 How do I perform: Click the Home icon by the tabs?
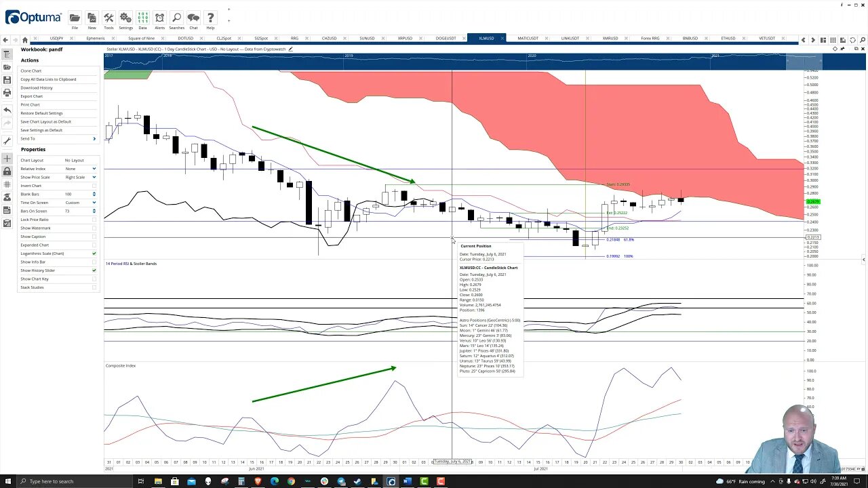25,39
